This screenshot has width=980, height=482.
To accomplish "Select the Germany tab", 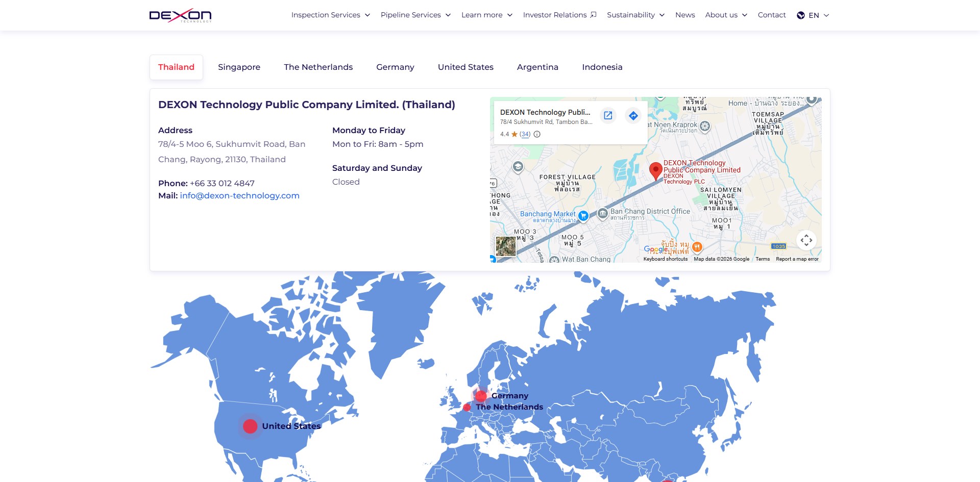I will 395,67.
